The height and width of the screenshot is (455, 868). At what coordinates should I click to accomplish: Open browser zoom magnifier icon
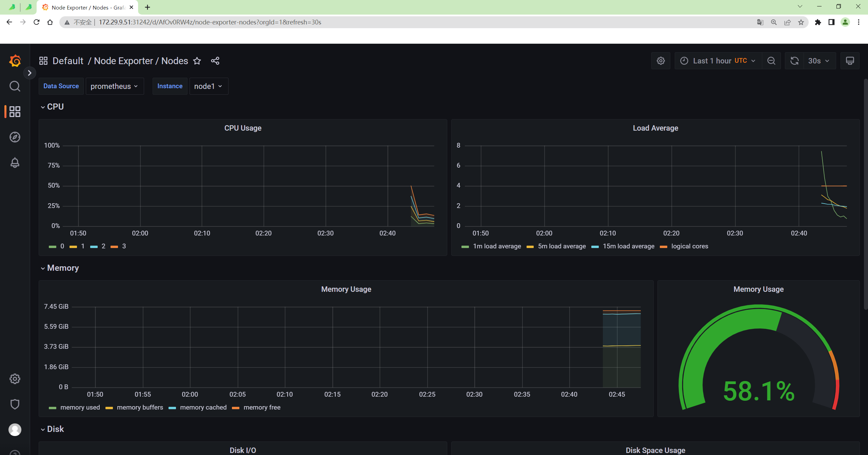tap(774, 22)
